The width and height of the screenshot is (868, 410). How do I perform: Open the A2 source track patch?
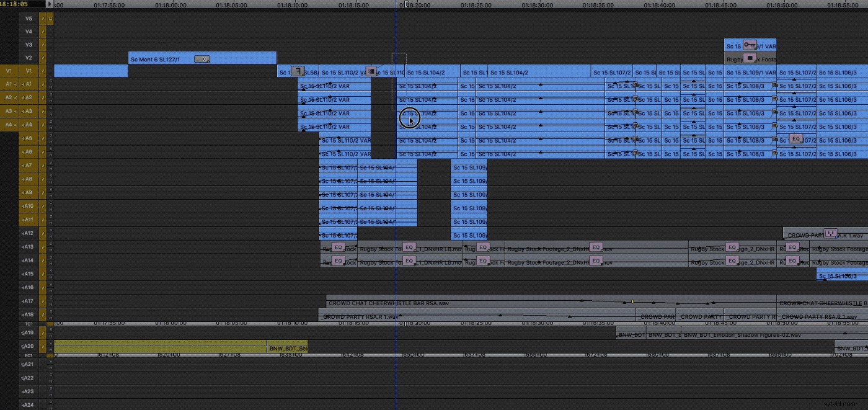9,97
